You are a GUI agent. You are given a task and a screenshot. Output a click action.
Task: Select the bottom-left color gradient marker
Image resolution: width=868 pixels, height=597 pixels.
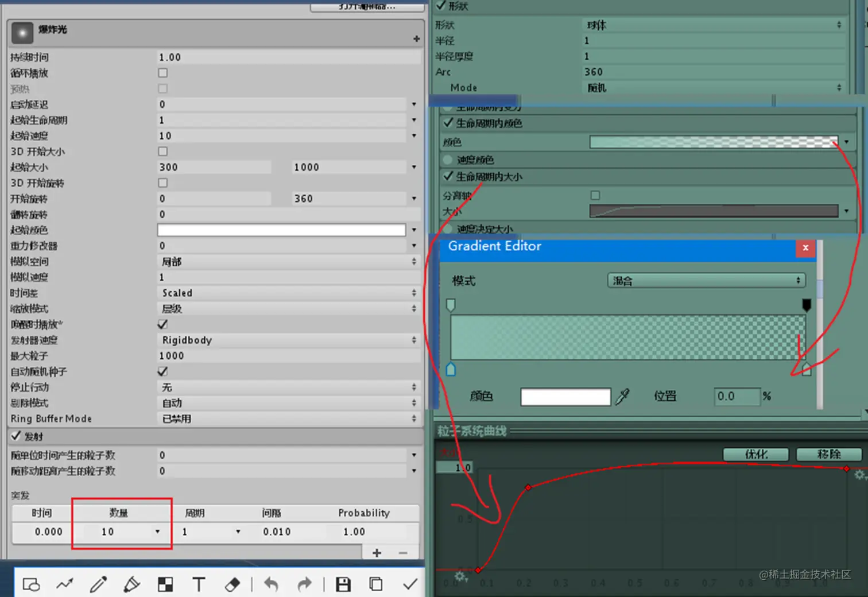pyautogui.click(x=451, y=369)
